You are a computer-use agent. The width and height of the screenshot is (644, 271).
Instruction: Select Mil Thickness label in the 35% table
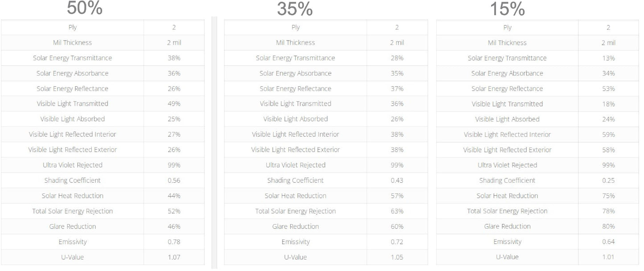(x=295, y=43)
